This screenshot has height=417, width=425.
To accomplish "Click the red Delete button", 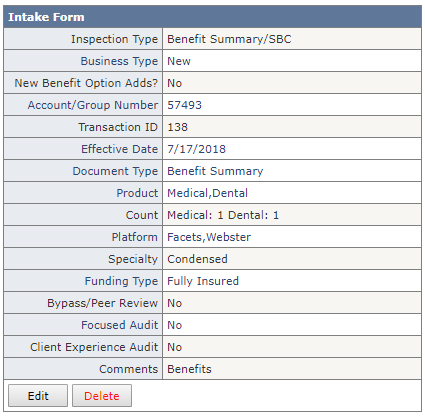I will 102,396.
